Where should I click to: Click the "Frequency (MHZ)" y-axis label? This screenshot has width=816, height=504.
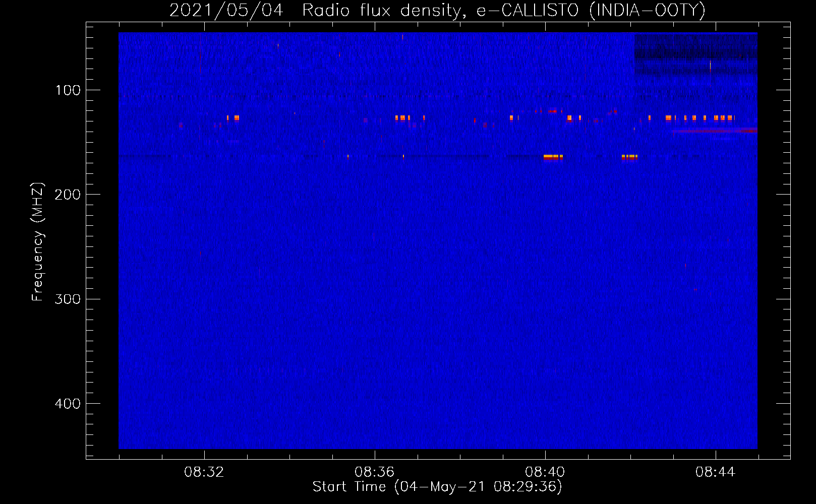[38, 242]
